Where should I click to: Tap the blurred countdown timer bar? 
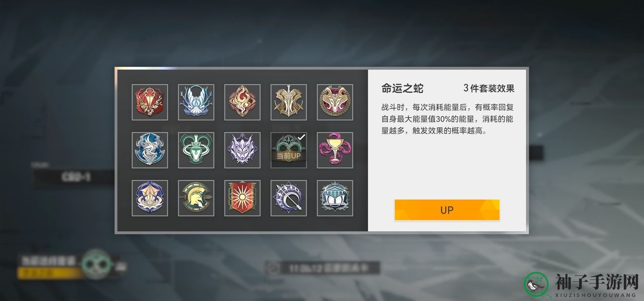click(x=323, y=267)
